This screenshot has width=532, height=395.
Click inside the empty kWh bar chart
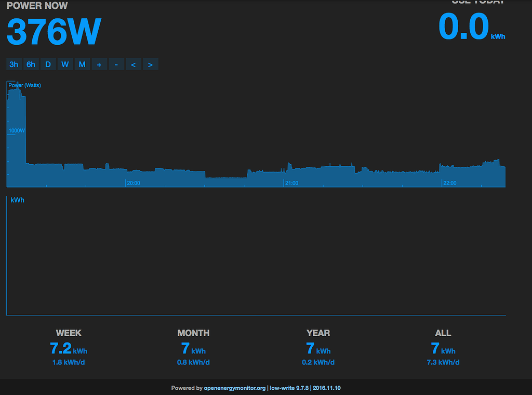point(255,255)
